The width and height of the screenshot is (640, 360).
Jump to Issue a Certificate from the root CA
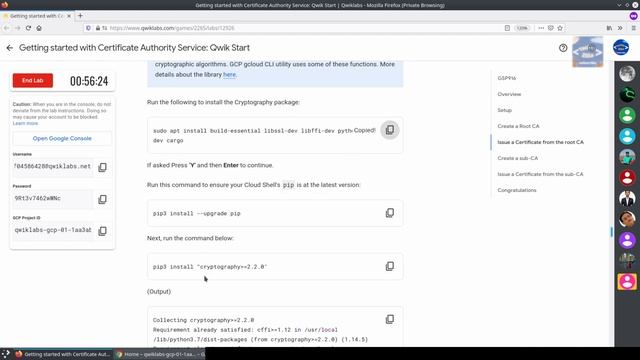[x=540, y=142]
